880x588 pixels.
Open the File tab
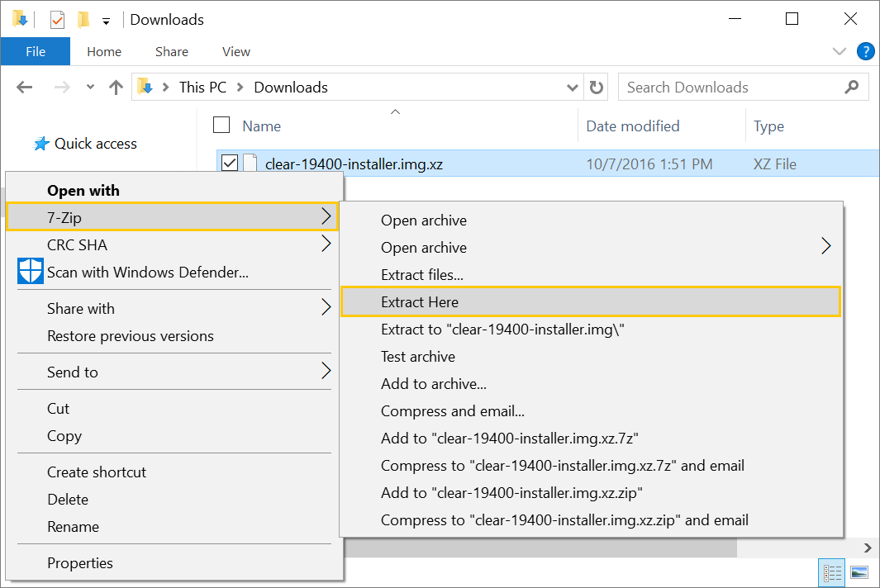pos(36,52)
